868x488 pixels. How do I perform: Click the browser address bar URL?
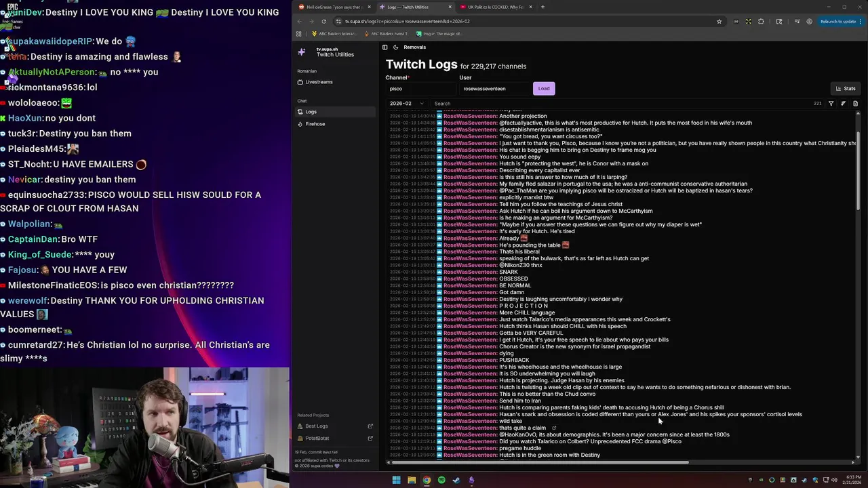coord(407,21)
